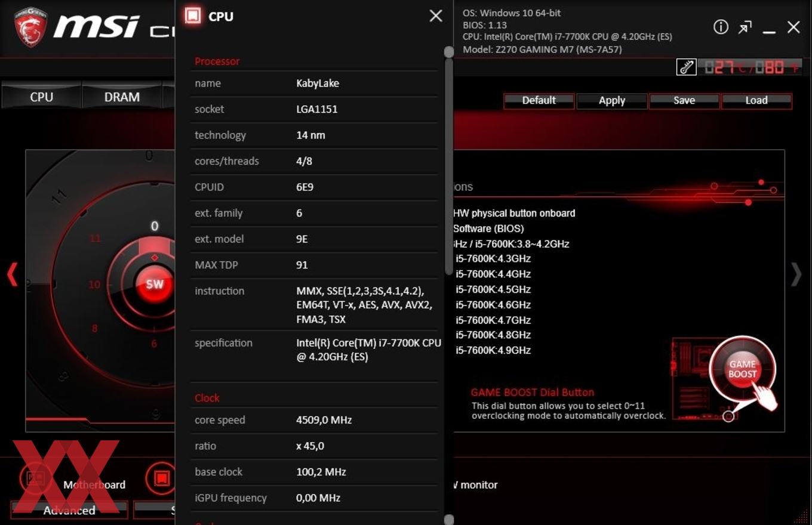
Task: Click the SW button in the dial center
Action: (155, 284)
